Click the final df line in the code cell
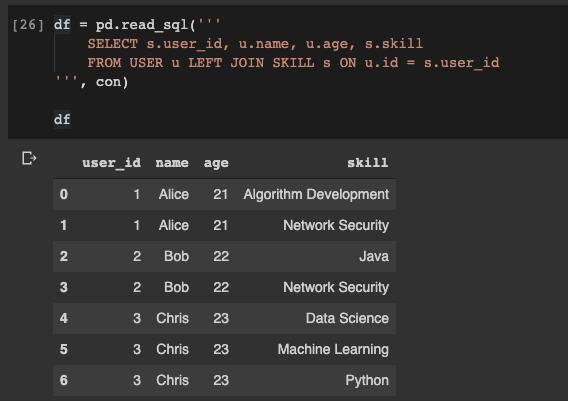The width and height of the screenshot is (568, 402). [x=62, y=120]
